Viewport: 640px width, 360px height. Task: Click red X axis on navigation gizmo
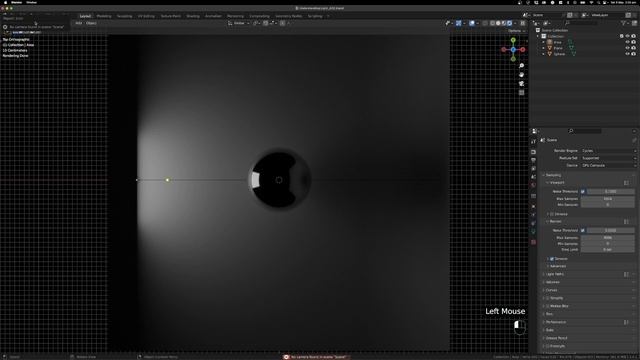click(x=522, y=49)
